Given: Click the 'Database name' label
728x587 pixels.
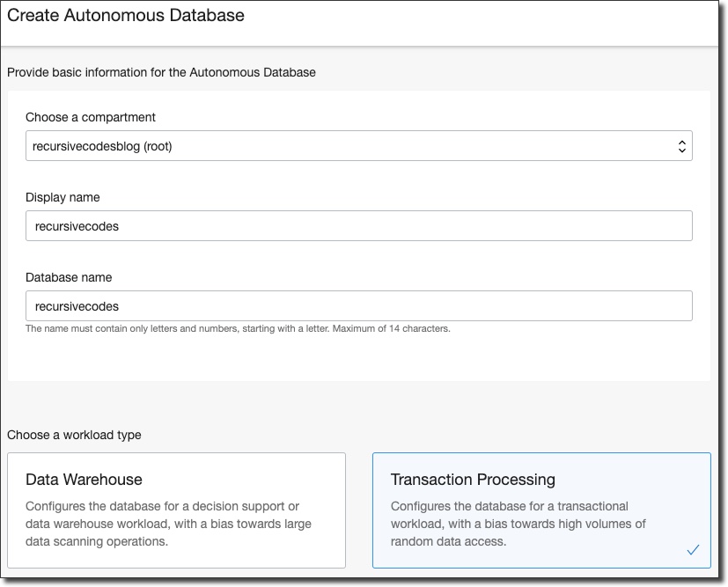Looking at the screenshot, I should tap(69, 277).
